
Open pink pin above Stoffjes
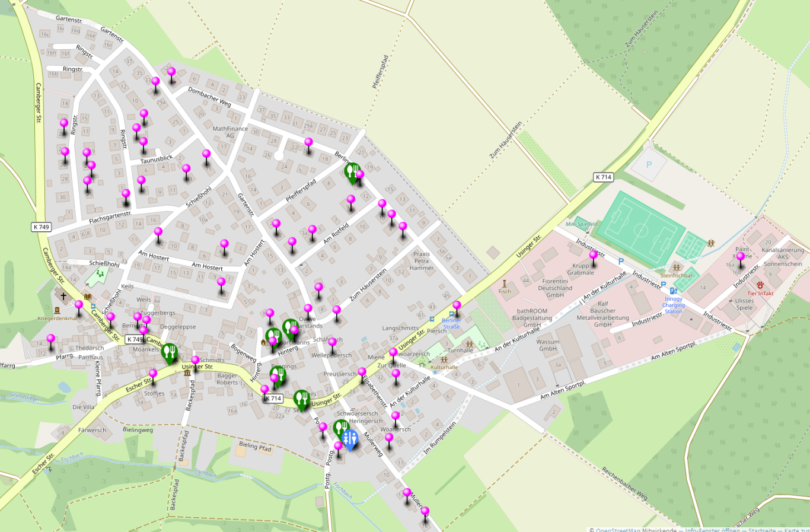pyautogui.click(x=153, y=374)
